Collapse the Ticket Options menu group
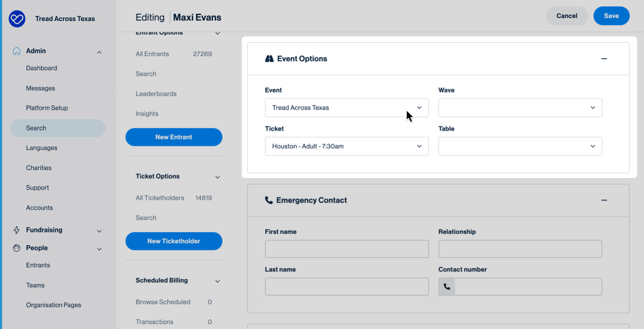 217,177
